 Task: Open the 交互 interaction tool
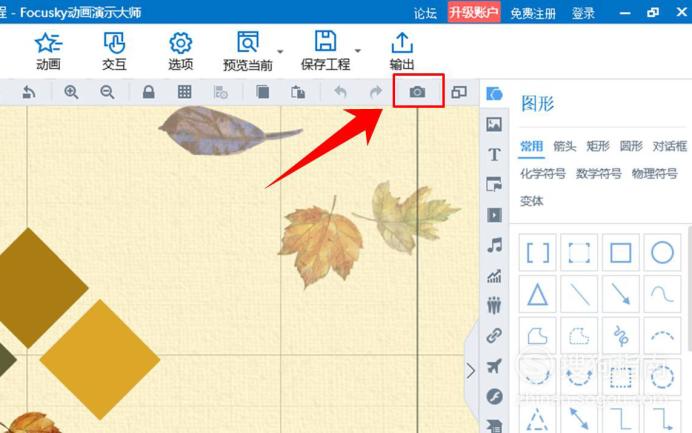pyautogui.click(x=114, y=51)
